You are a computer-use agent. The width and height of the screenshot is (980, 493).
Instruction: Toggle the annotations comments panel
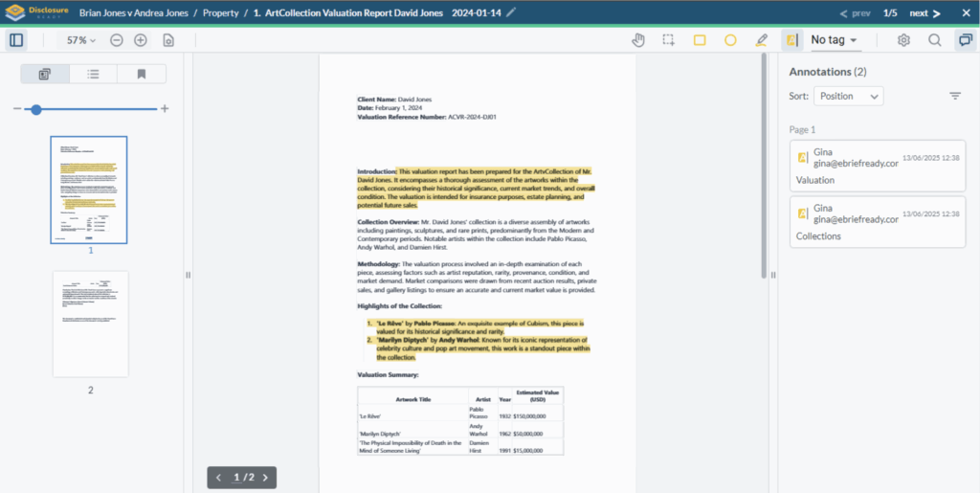tap(966, 40)
